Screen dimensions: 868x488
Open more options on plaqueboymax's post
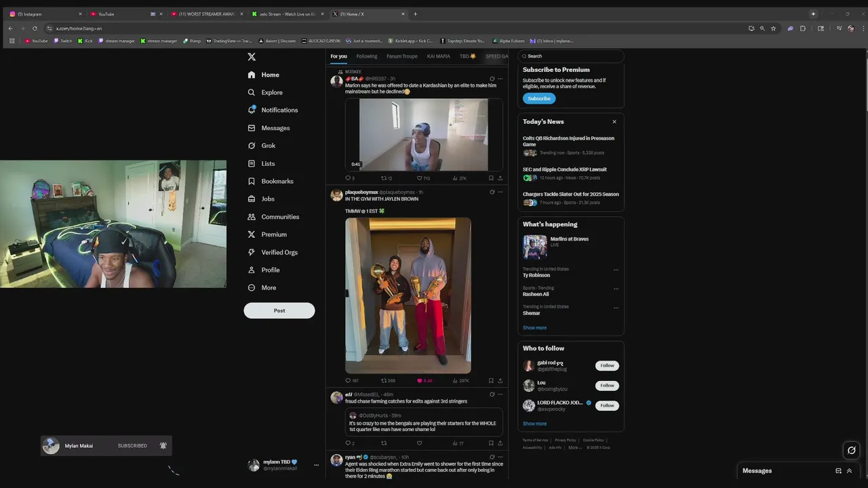(500, 192)
